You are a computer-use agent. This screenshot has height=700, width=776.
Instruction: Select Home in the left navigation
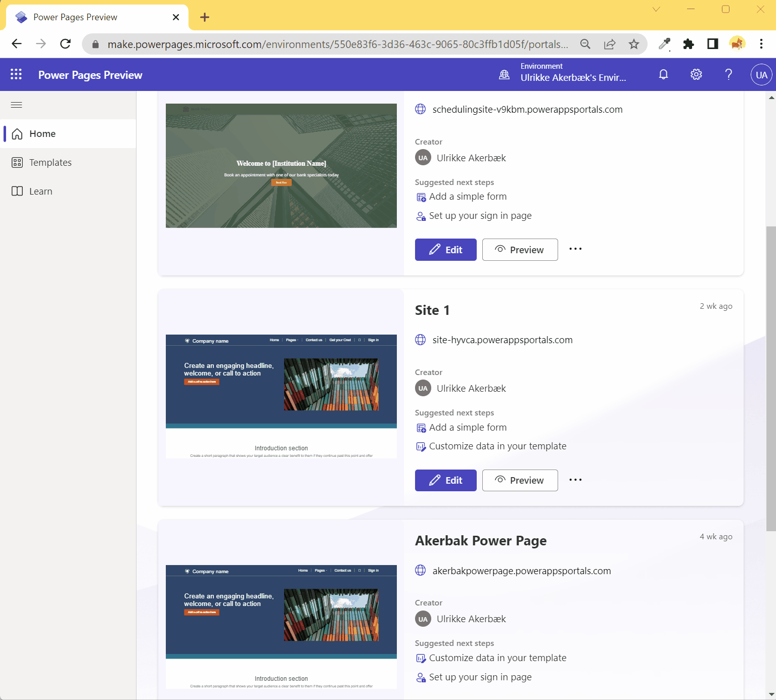click(x=68, y=133)
